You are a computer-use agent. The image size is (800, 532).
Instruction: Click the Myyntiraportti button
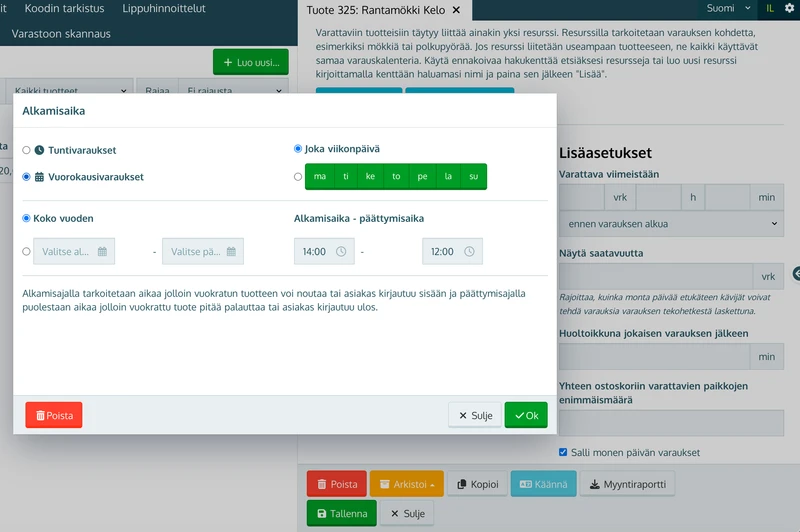click(628, 484)
